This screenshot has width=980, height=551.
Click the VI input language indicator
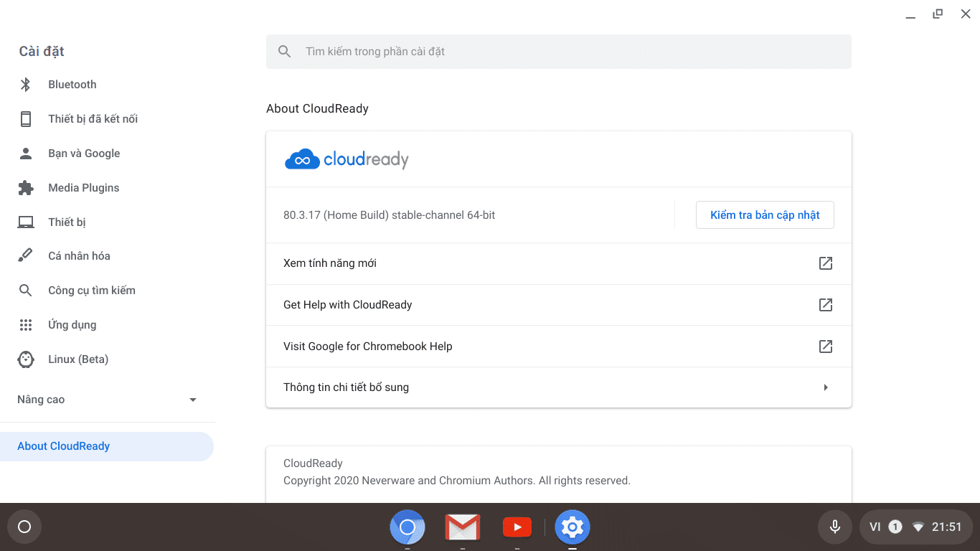(875, 527)
